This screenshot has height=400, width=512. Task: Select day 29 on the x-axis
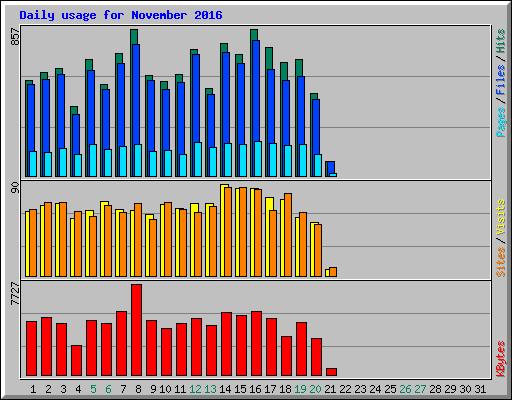point(450,389)
